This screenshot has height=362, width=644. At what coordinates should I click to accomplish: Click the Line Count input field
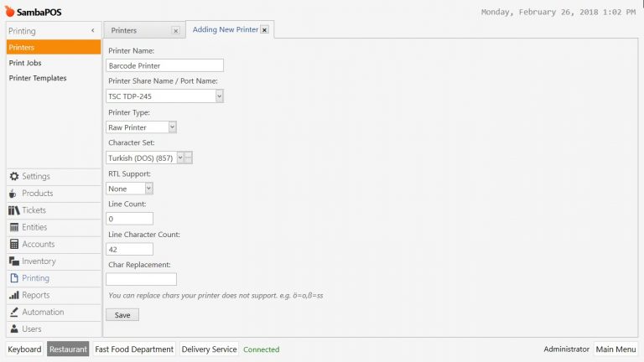tap(129, 219)
